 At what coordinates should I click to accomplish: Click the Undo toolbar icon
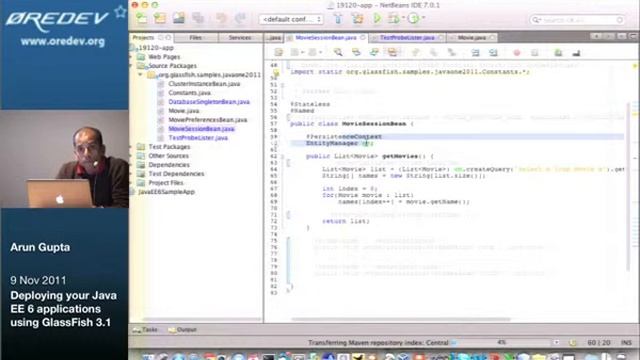[221, 18]
